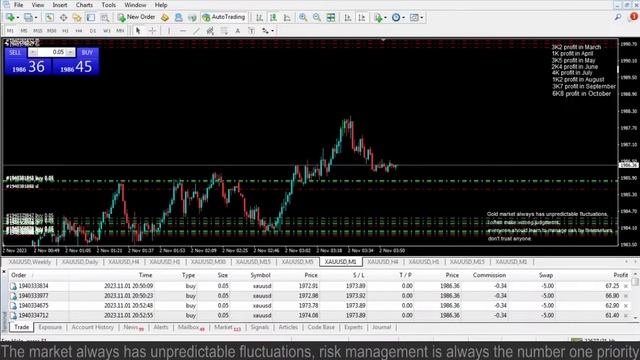This screenshot has width=640, height=360.
Task: Click the Tile Windows grid icon
Action: pos(331,18)
